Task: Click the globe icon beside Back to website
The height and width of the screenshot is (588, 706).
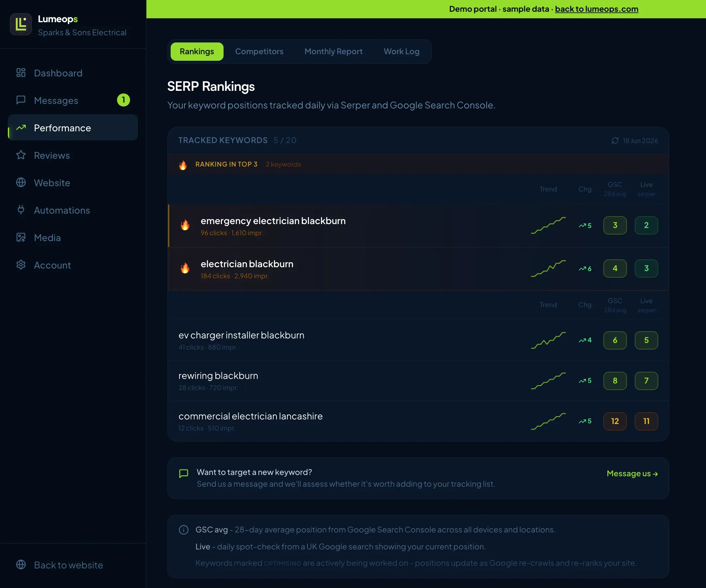Action: pos(21,564)
